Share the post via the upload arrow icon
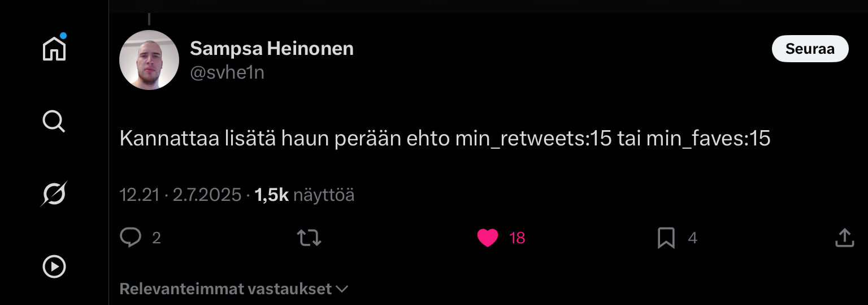Image resolution: width=868 pixels, height=305 pixels. 844,238
